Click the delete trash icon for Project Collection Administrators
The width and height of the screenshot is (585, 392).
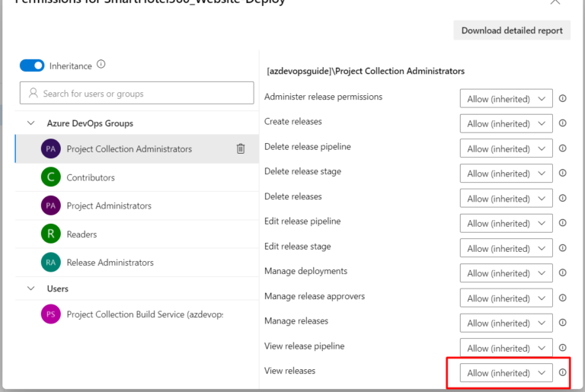[x=241, y=149]
